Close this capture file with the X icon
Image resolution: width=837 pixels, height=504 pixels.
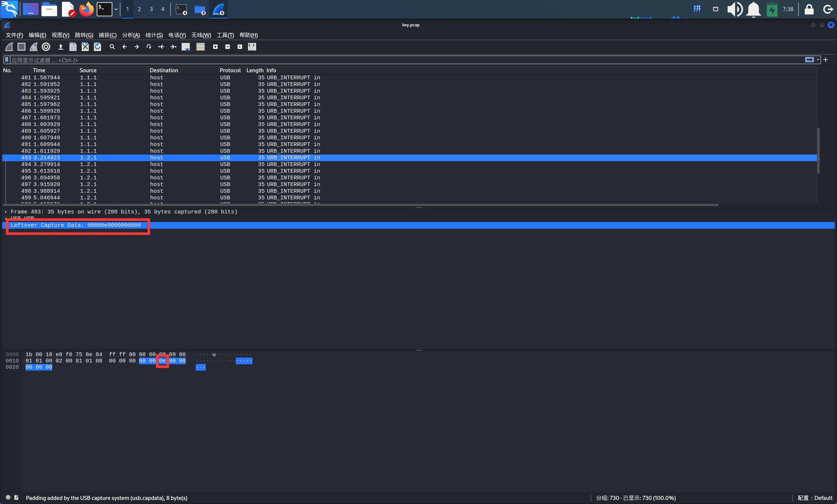[85, 47]
